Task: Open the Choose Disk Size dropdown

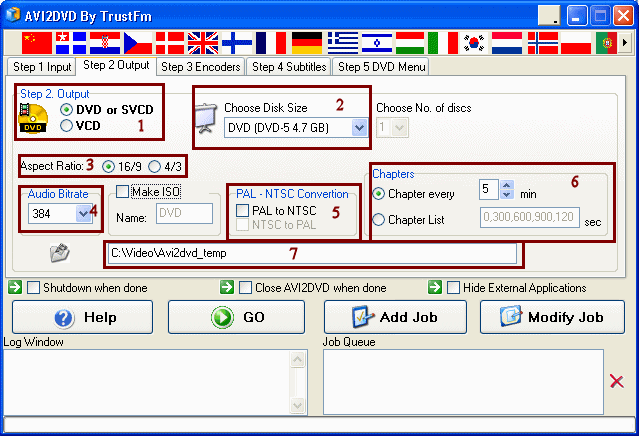Action: 359,128
